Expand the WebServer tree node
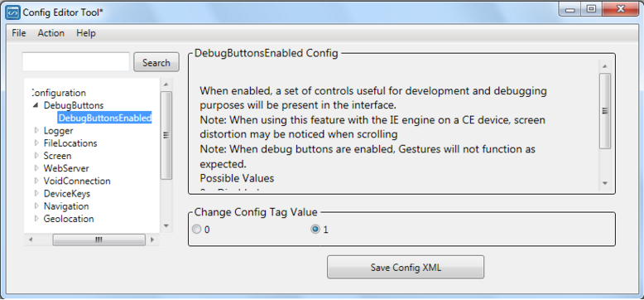The image size is (644, 300). (36, 168)
